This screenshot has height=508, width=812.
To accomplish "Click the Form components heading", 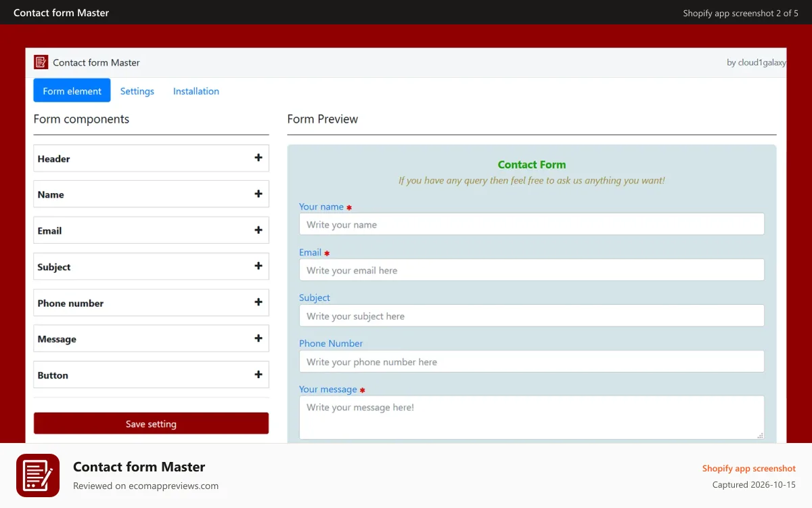I will pos(81,119).
